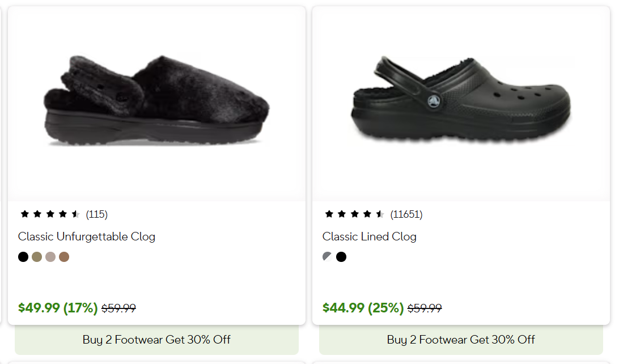Click promo banner below Unfurgettable Clog

(156, 340)
